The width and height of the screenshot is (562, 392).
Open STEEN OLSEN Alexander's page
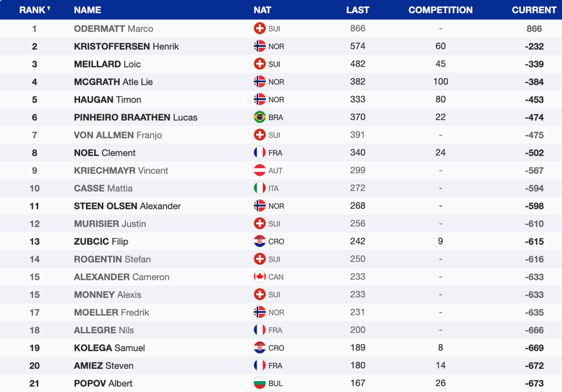coord(127,206)
